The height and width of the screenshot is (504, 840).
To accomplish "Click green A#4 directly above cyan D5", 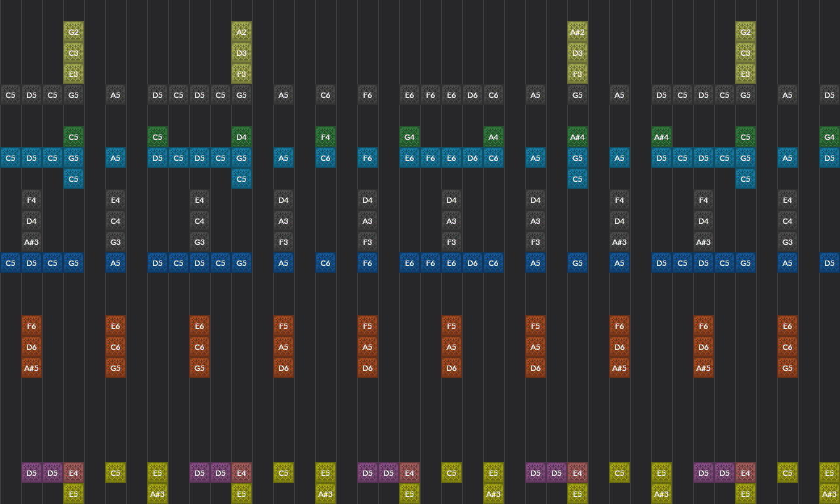I will [x=661, y=137].
